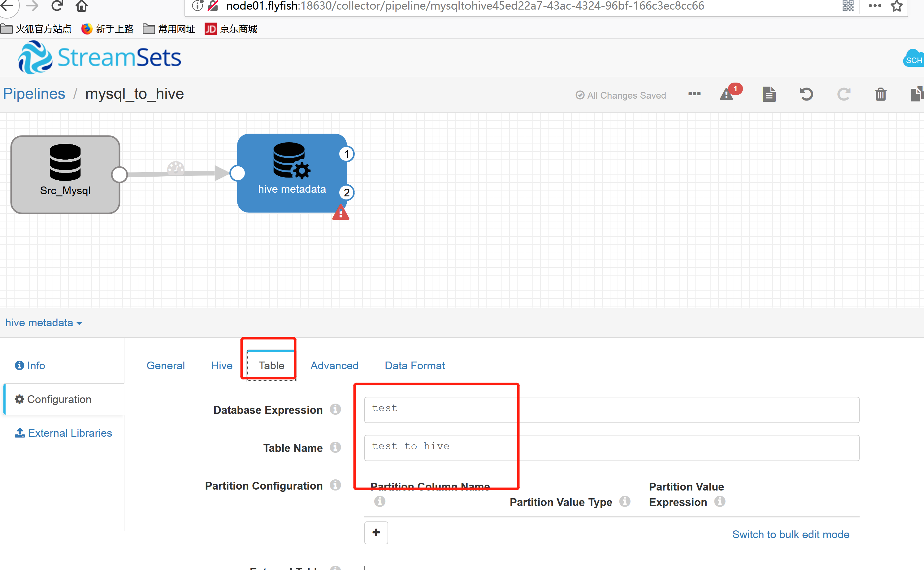Click the StreamSets logo
The height and width of the screenshot is (570, 924).
(x=100, y=57)
